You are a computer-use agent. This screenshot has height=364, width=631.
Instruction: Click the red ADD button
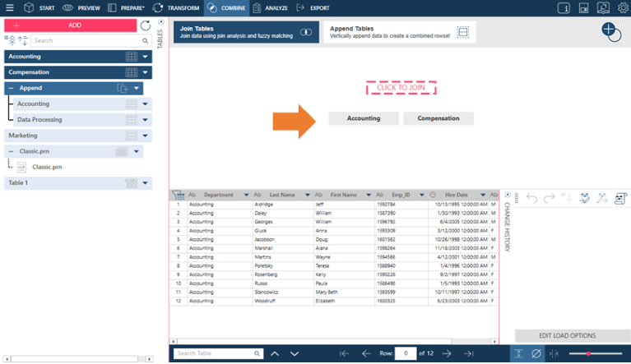71,25
